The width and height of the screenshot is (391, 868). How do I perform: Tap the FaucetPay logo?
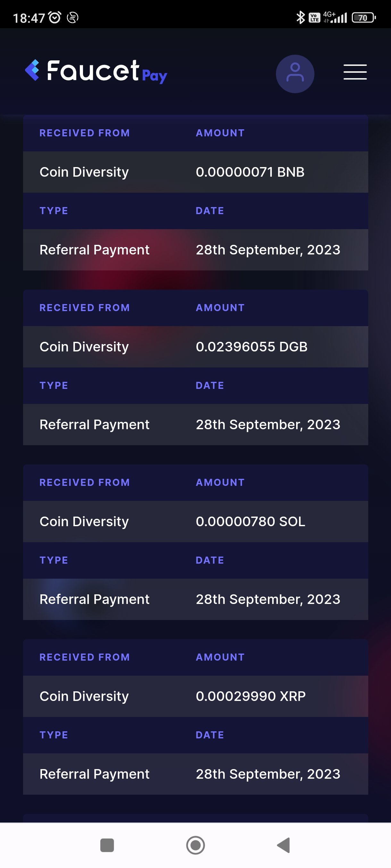96,71
